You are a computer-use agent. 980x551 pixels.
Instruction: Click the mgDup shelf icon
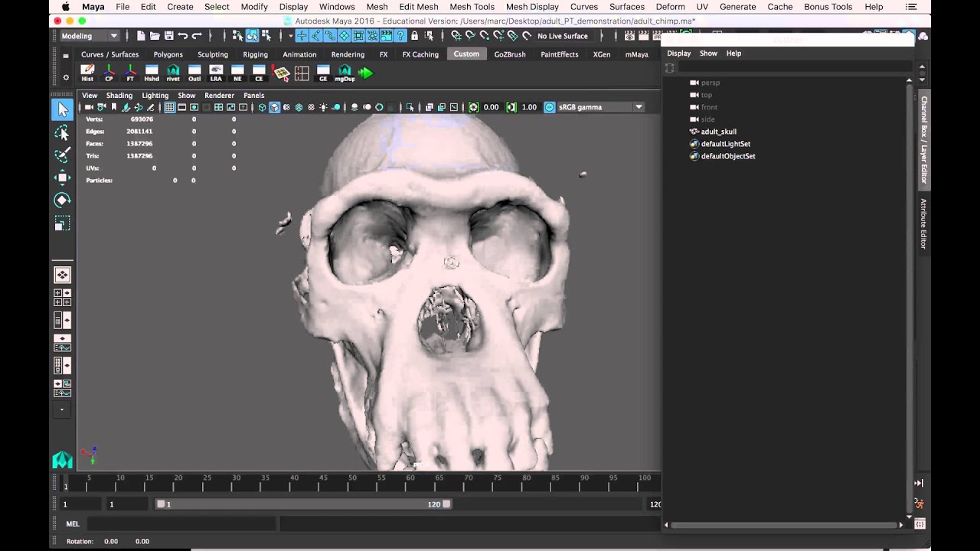pos(345,73)
